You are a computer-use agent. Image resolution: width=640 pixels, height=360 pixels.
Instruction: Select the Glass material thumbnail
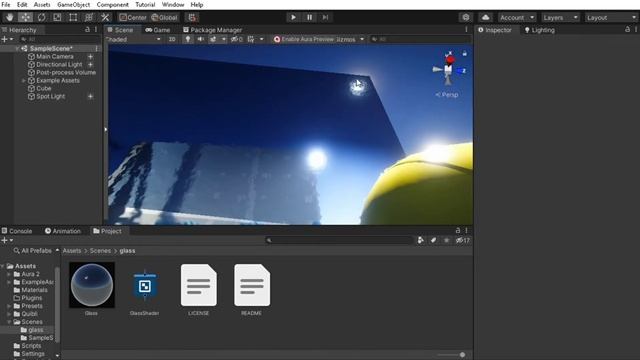point(92,284)
